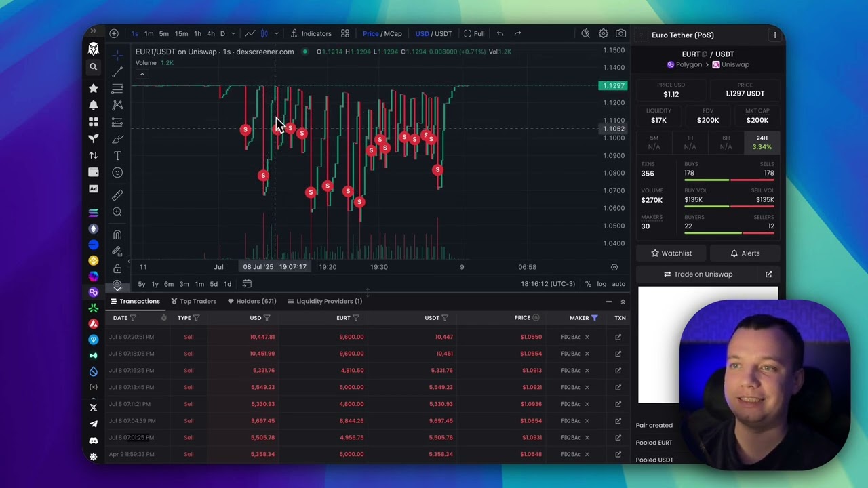Viewport: 868px width, 488px height.
Task: Toggle USD display in PRICE column header
Action: (x=536, y=318)
